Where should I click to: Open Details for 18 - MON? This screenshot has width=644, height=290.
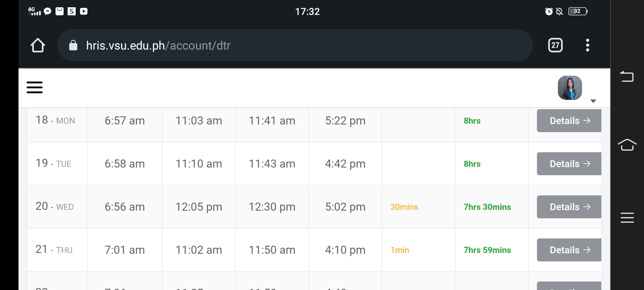coord(569,121)
